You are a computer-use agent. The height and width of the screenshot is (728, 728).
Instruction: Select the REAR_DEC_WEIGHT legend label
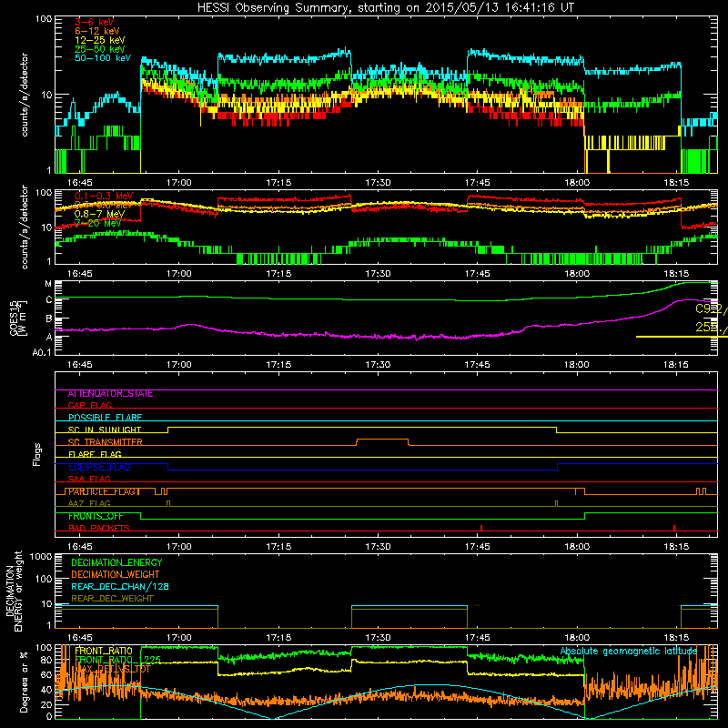[x=112, y=599]
